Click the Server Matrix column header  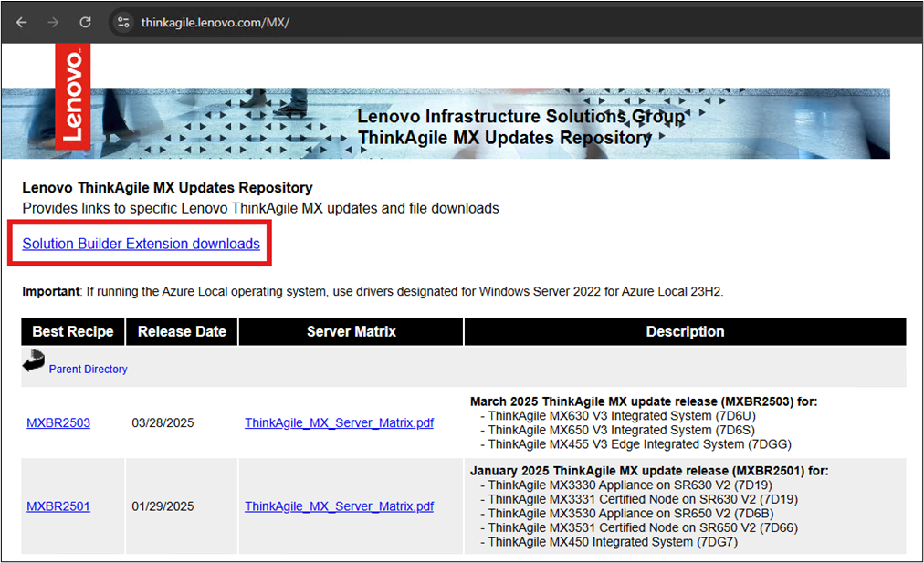(352, 331)
